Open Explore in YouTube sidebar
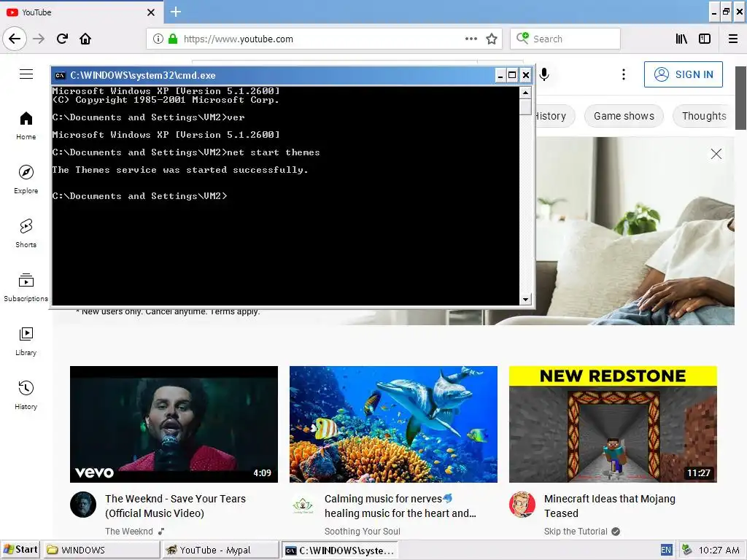 [26, 179]
